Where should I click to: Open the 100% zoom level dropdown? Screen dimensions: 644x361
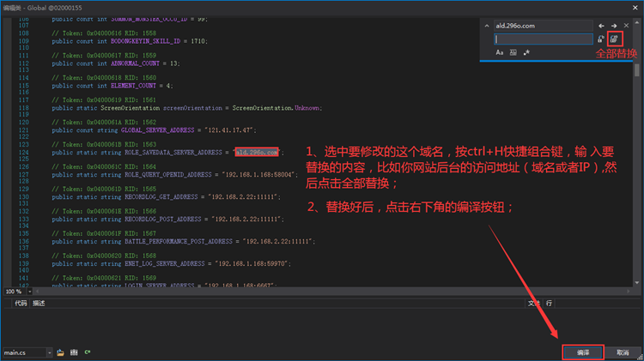(x=30, y=292)
